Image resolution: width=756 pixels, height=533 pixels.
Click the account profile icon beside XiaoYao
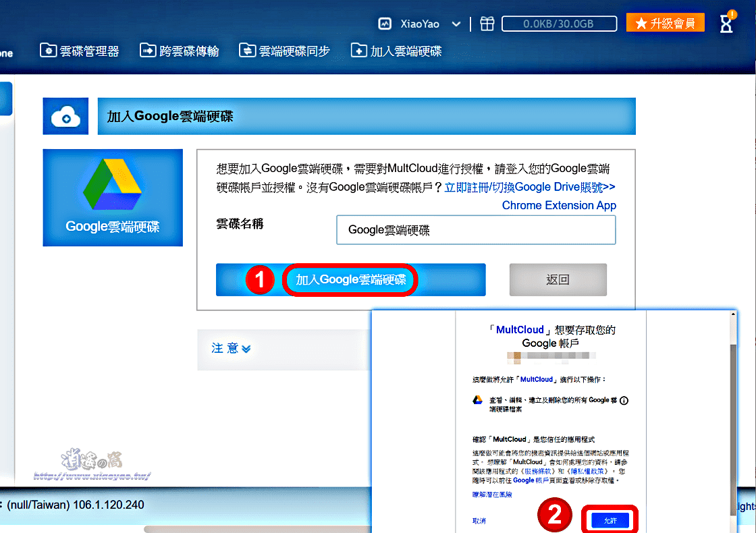click(x=384, y=24)
